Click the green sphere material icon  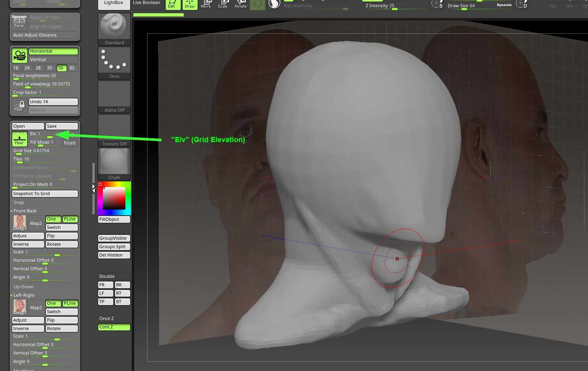click(258, 4)
